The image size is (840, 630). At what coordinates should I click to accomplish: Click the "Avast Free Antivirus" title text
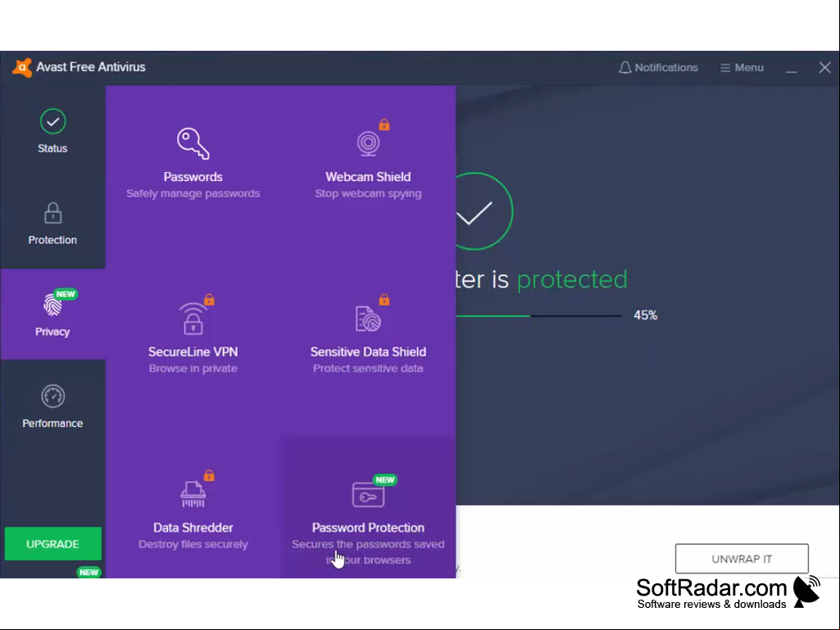pyautogui.click(x=90, y=67)
